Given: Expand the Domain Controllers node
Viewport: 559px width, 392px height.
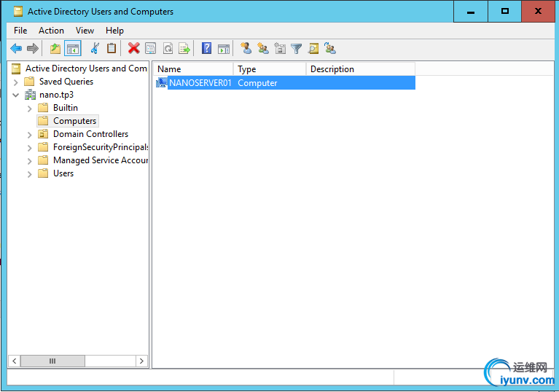Looking at the screenshot, I should coord(30,135).
